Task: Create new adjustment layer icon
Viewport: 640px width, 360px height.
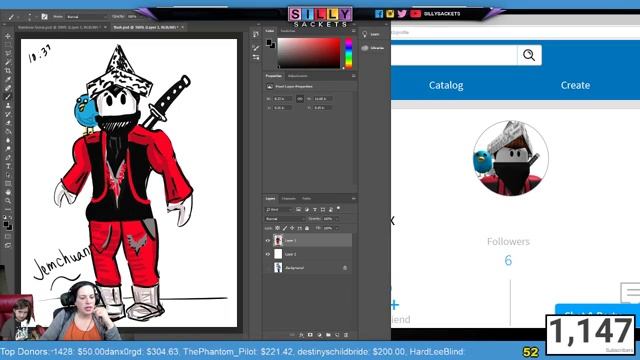Action: tap(319, 335)
